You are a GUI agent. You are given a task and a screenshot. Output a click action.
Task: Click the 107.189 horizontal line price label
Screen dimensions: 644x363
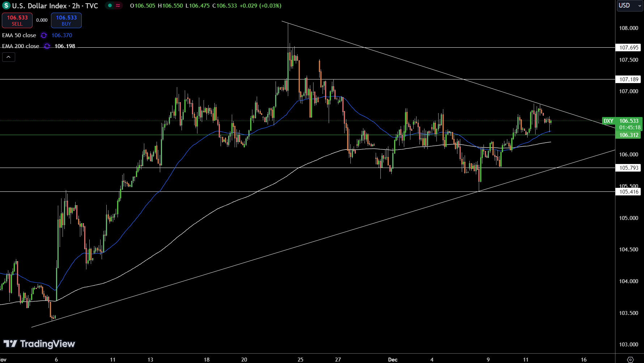(x=628, y=79)
